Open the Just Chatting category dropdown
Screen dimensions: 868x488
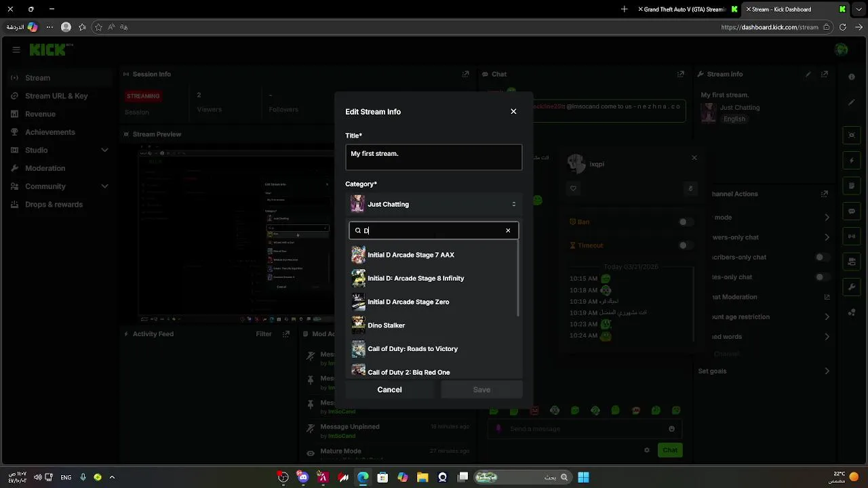pyautogui.click(x=433, y=204)
